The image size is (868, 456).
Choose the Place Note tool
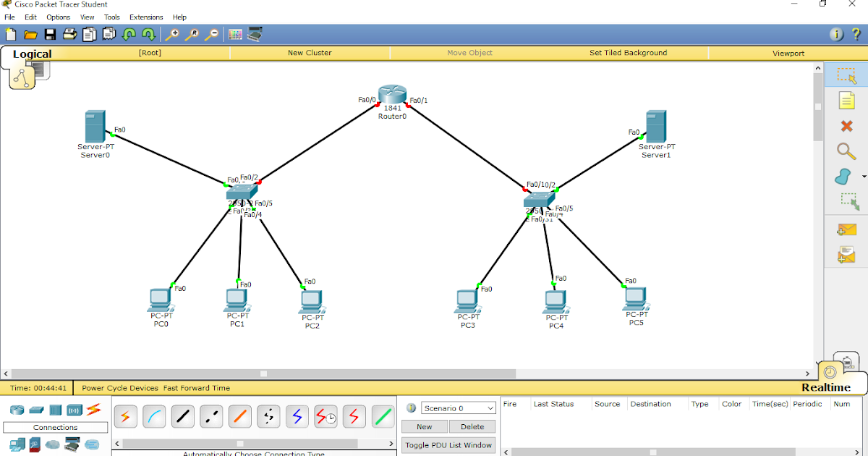pyautogui.click(x=846, y=101)
